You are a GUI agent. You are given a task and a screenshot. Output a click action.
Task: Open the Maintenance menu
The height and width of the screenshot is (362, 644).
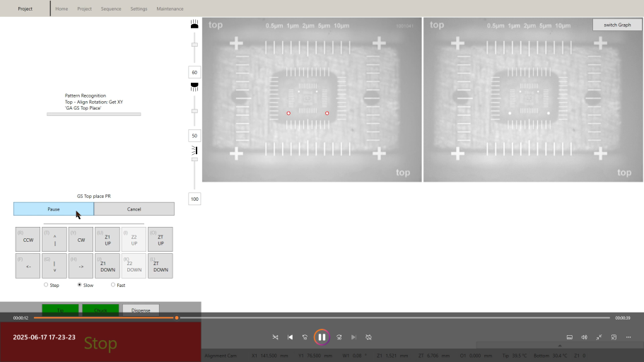(170, 8)
